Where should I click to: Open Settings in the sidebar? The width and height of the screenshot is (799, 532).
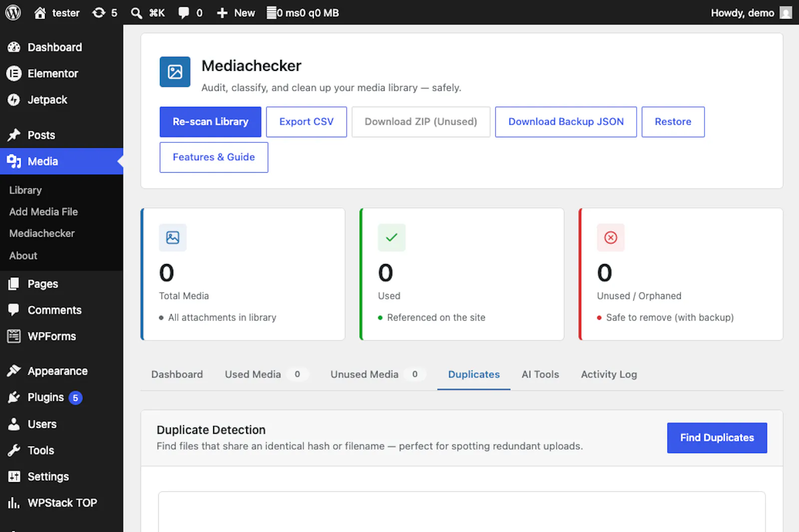(61, 477)
